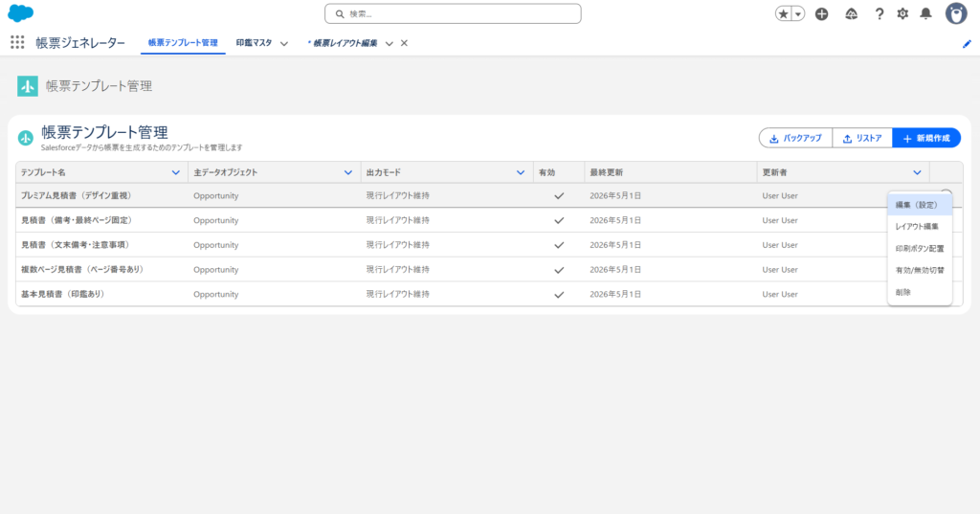Open the global actions plus icon
The height and width of the screenshot is (514, 980).
tap(822, 13)
